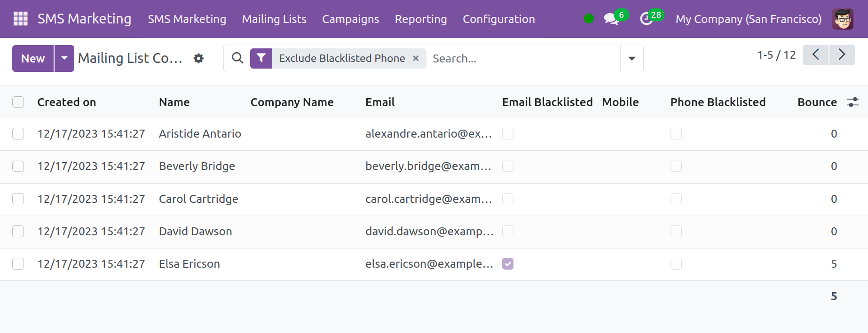Click the New button
This screenshot has height=333, width=868.
pyautogui.click(x=33, y=58)
